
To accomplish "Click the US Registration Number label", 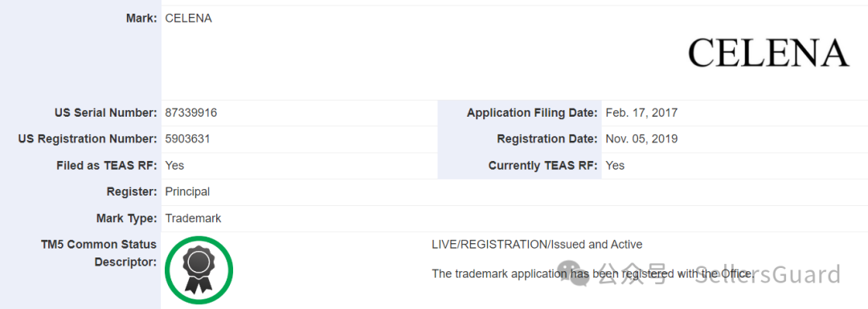I will tap(88, 139).
